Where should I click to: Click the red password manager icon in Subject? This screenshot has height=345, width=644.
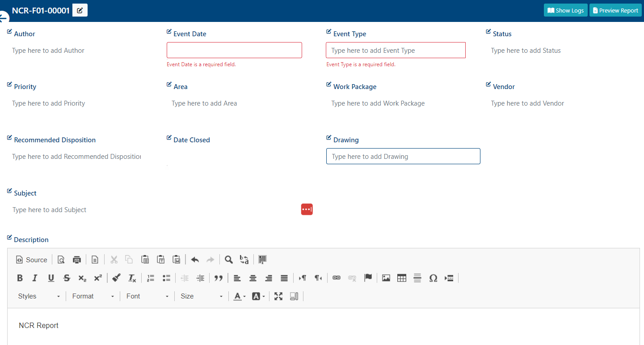pos(307,209)
